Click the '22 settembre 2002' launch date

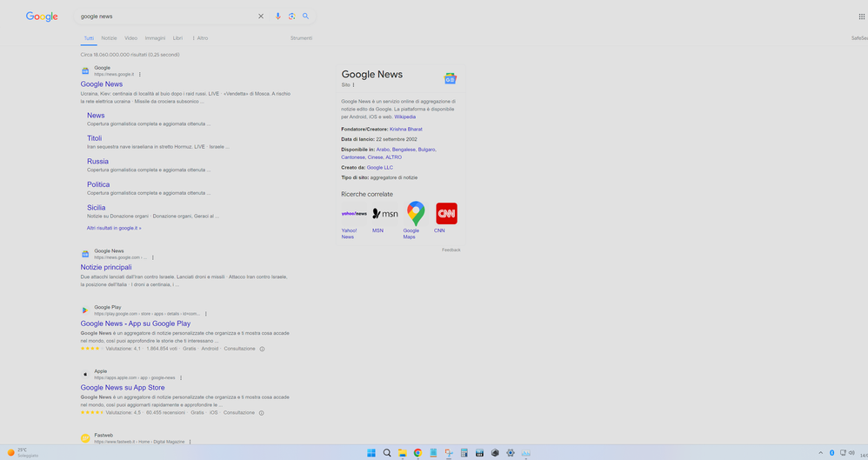click(x=397, y=139)
